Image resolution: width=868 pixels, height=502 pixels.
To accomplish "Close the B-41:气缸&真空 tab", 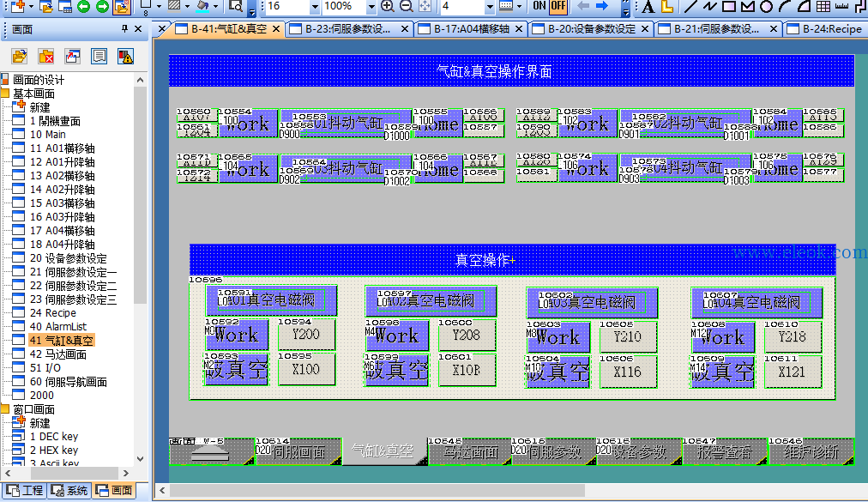I will (x=275, y=29).
